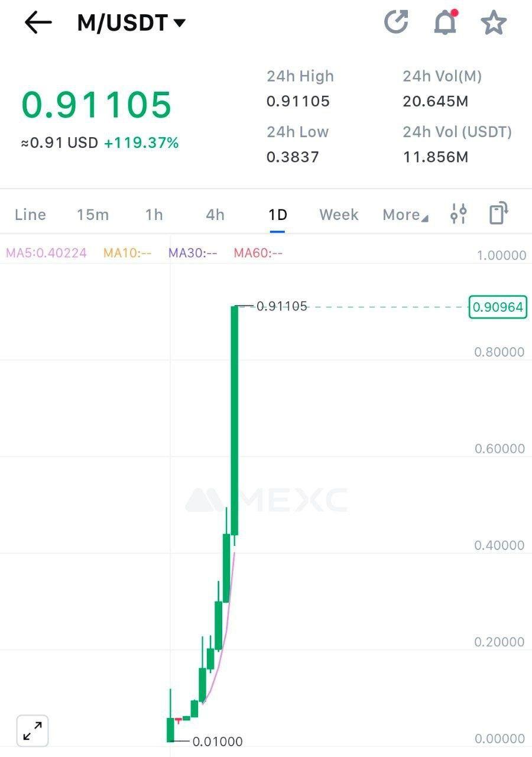This screenshot has height=757, width=532.
Task: Tap the back arrow icon
Action: click(x=38, y=23)
